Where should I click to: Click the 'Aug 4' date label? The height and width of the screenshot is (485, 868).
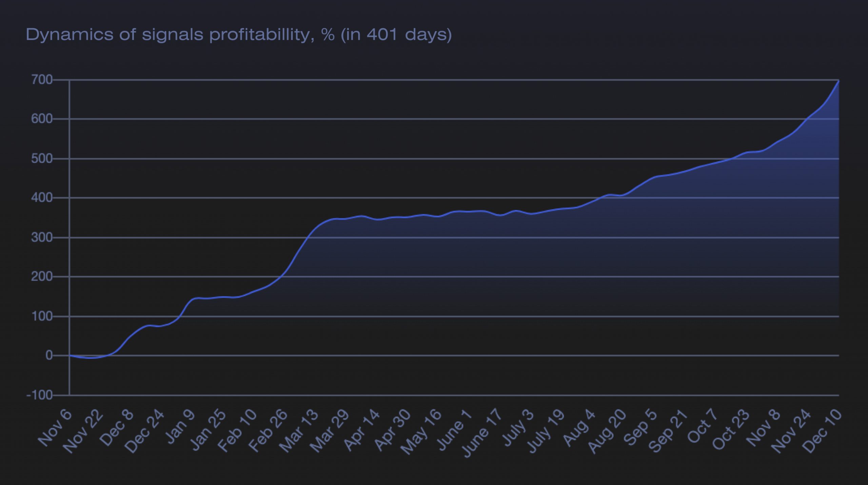(x=579, y=428)
